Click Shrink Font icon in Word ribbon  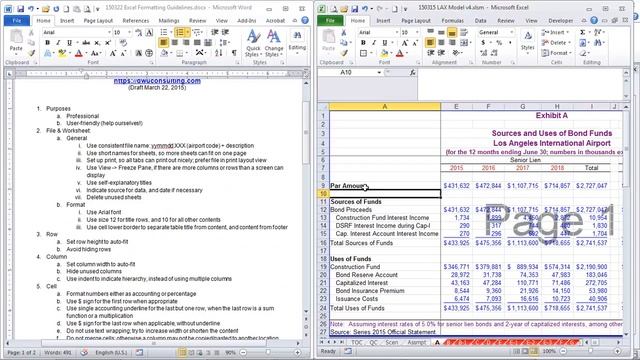[123, 53]
